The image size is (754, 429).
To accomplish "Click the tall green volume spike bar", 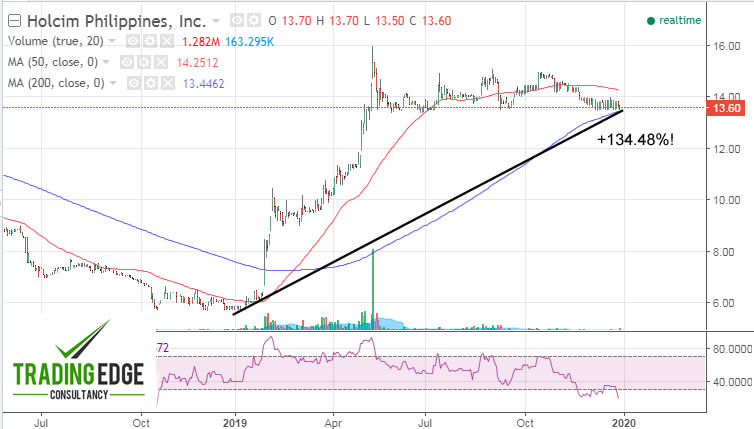I will [373, 289].
